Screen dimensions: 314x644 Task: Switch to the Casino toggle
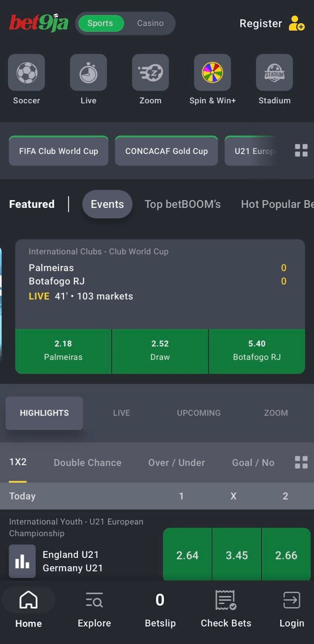(150, 23)
